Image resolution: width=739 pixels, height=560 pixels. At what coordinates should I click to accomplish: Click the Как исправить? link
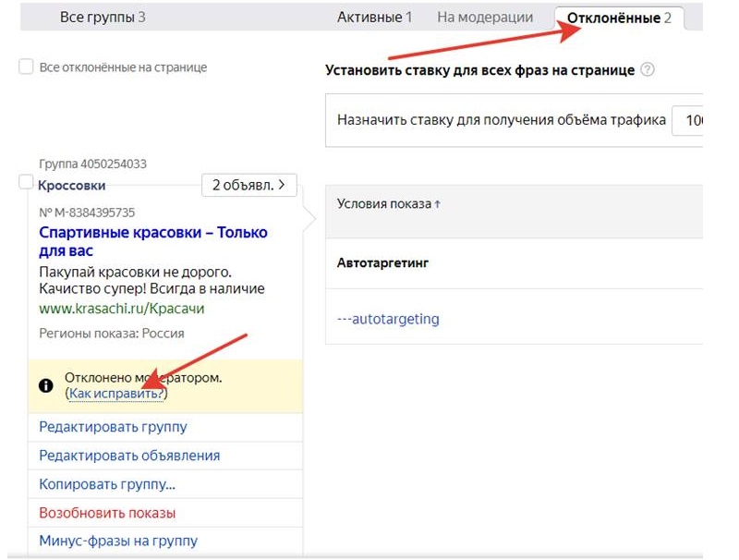[116, 394]
